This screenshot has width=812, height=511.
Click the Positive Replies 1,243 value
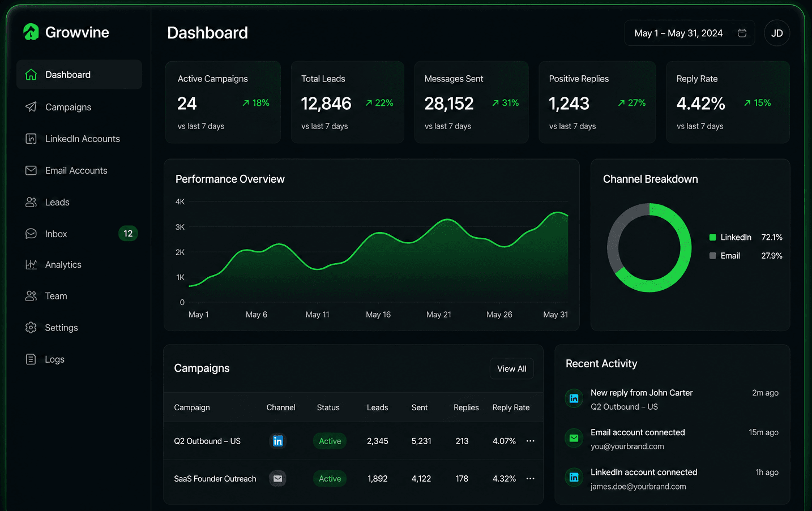[x=569, y=104]
